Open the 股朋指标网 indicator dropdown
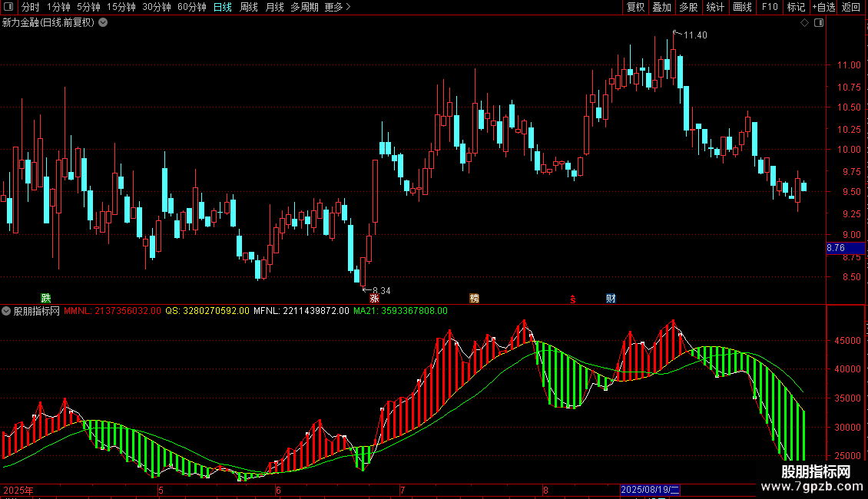 coord(6,311)
